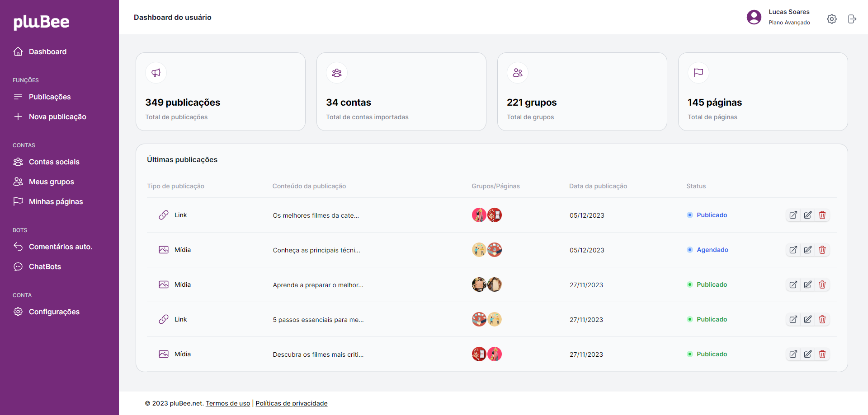Select Nova publicação in sidebar

tap(50, 117)
